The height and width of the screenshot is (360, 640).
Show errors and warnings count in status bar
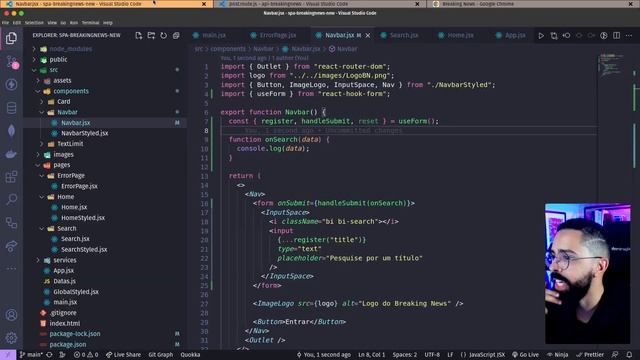86,355
